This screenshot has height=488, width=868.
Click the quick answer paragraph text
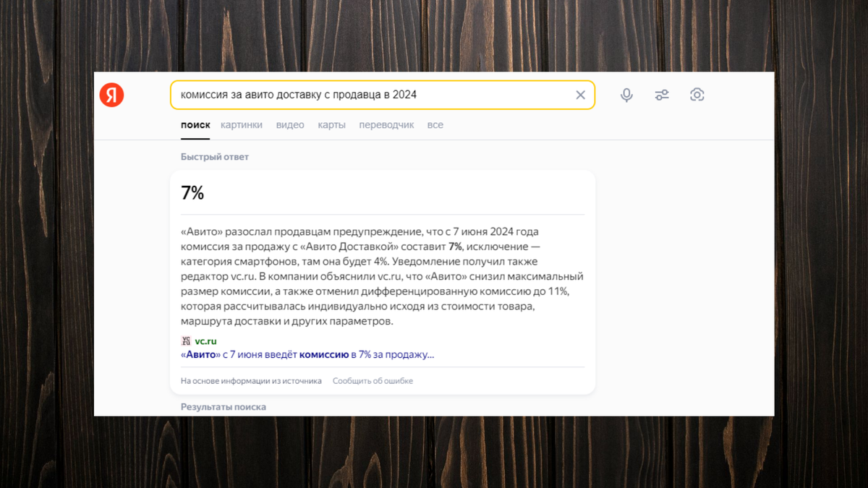pos(382,276)
